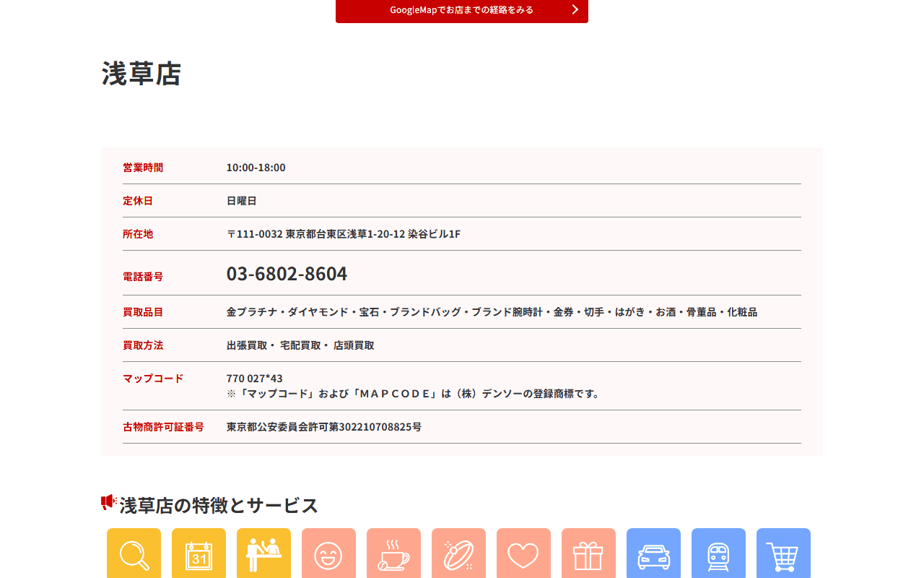Click the calendar 31 service icon
924x578 pixels.
(x=199, y=553)
